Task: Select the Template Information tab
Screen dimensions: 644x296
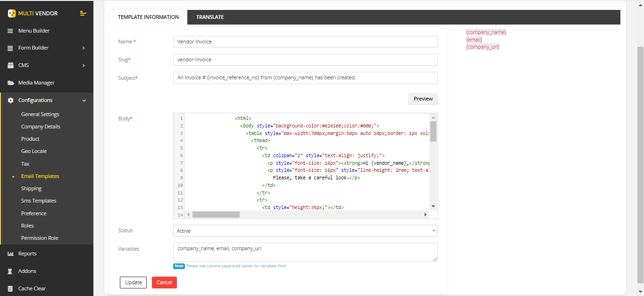Action: tap(148, 17)
